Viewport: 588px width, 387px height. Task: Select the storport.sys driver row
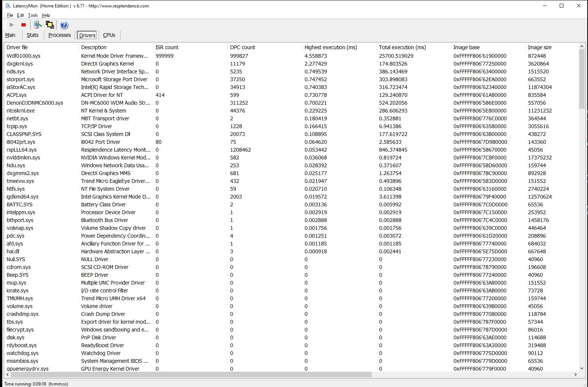[291, 79]
